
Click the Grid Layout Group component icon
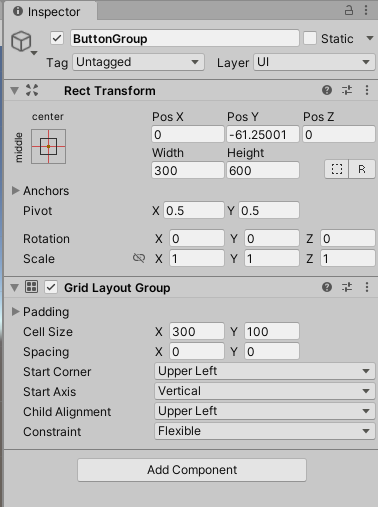32,287
